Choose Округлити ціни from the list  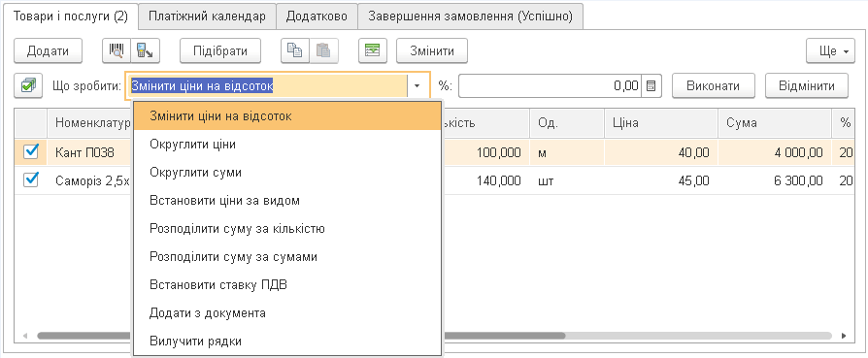(x=287, y=145)
